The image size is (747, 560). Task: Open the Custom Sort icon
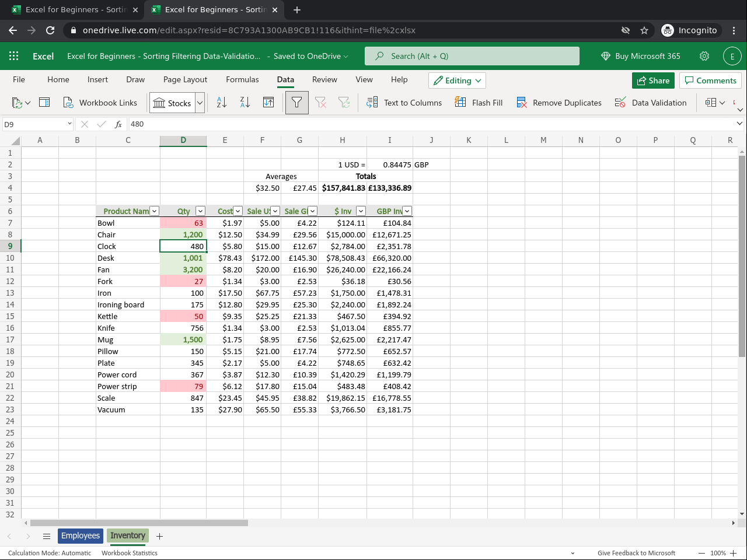[268, 103]
